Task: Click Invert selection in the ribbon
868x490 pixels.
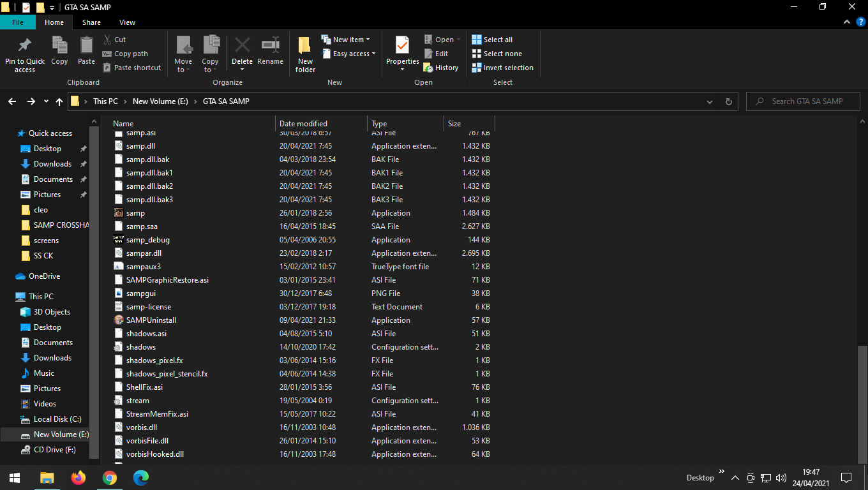Action: [x=502, y=68]
